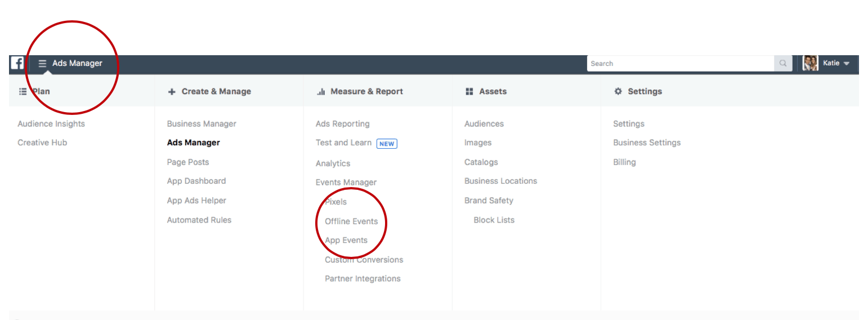This screenshot has width=868, height=320.
Task: Click the bar chart icon beside Measure & Report
Action: 321,91
